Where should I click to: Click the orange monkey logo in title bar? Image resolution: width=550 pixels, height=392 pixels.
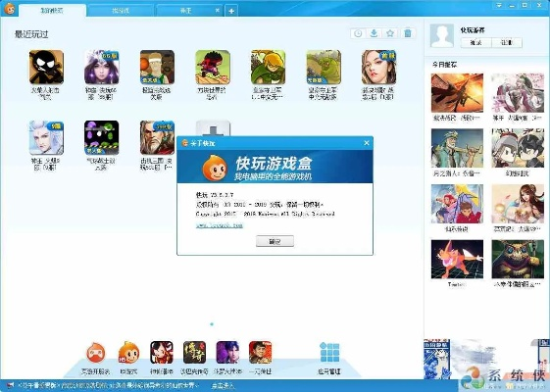click(10, 9)
